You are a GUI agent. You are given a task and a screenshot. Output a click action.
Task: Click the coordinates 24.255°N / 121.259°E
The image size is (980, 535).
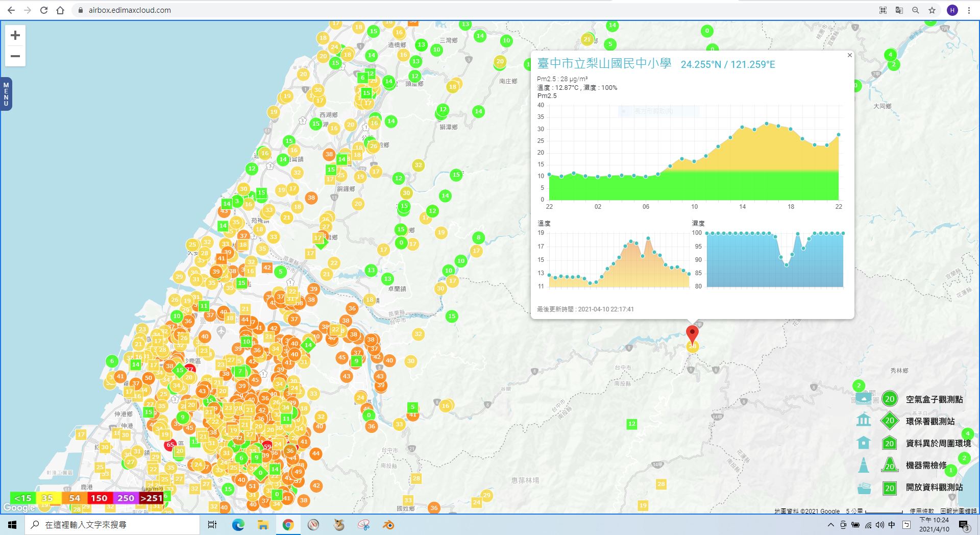(728, 64)
